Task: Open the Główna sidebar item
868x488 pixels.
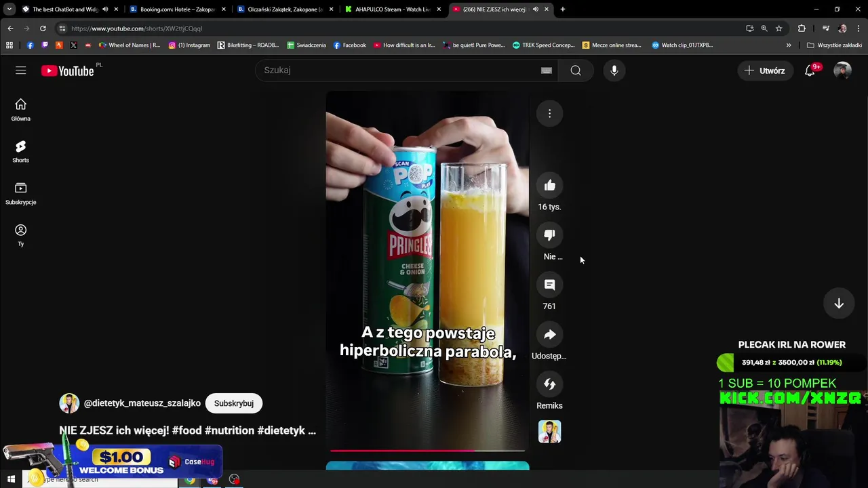Action: pos(20,109)
